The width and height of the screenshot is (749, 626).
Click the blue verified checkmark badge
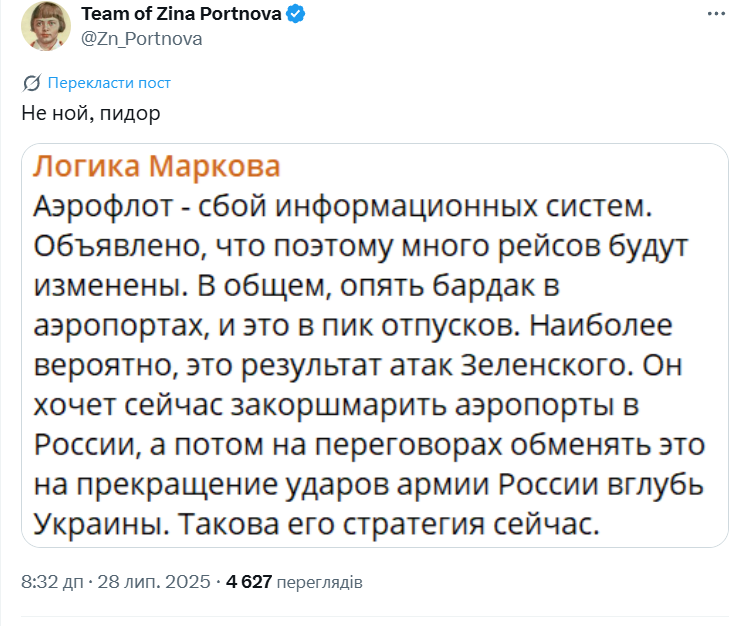click(x=297, y=14)
